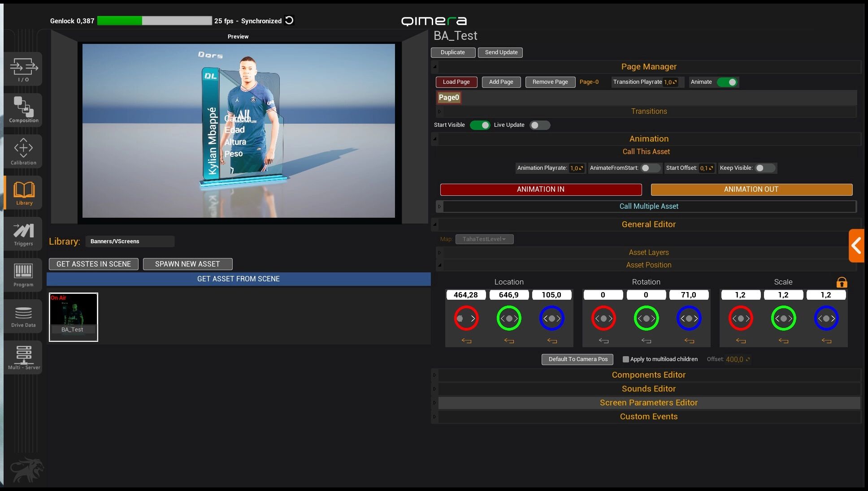Expand the Call Multiple Asset section

(x=648, y=207)
